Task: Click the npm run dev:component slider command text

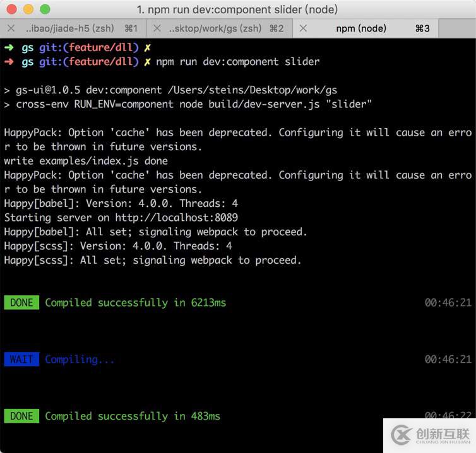Action: [238, 62]
